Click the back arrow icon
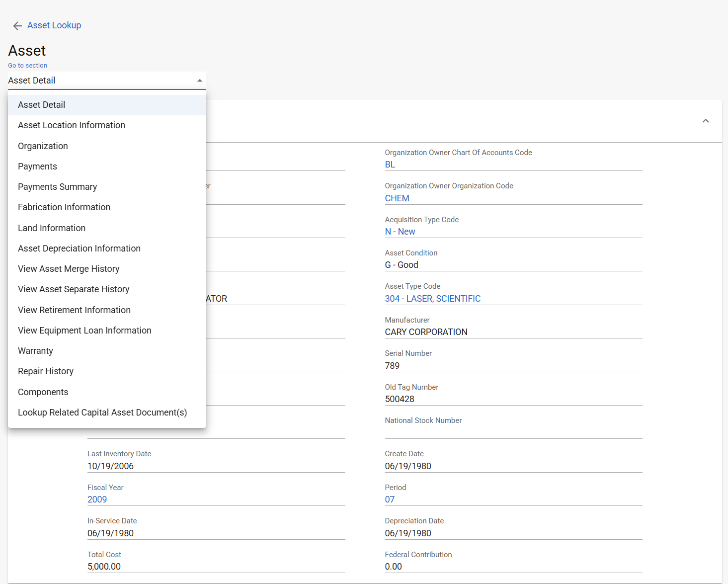This screenshot has height=584, width=728. pos(17,26)
